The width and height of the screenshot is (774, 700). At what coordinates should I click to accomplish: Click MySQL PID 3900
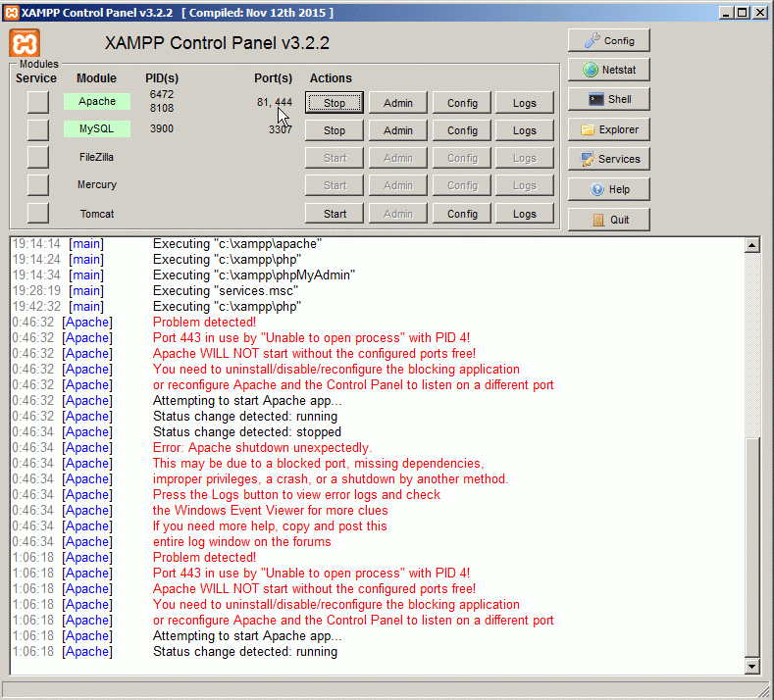[162, 128]
